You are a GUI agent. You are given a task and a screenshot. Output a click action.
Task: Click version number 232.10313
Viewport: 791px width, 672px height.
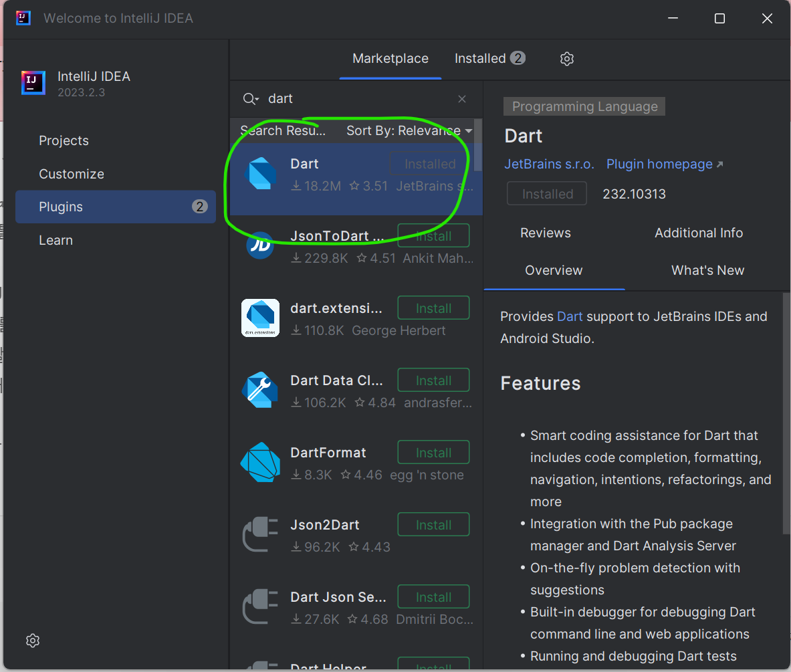[x=634, y=194]
